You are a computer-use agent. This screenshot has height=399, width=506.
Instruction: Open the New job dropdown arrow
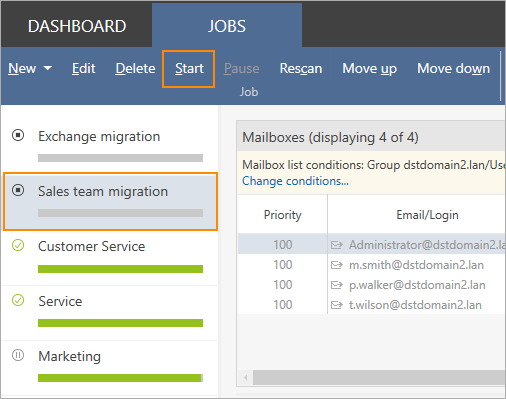point(48,68)
